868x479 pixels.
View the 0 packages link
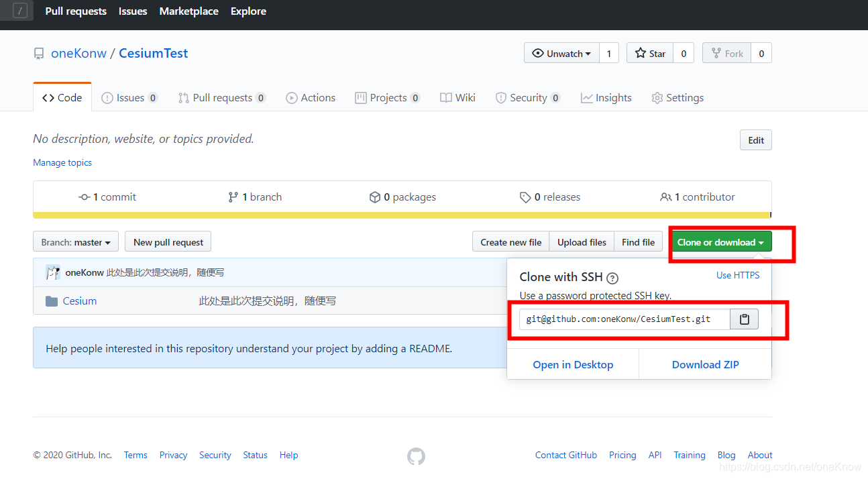[x=402, y=197]
